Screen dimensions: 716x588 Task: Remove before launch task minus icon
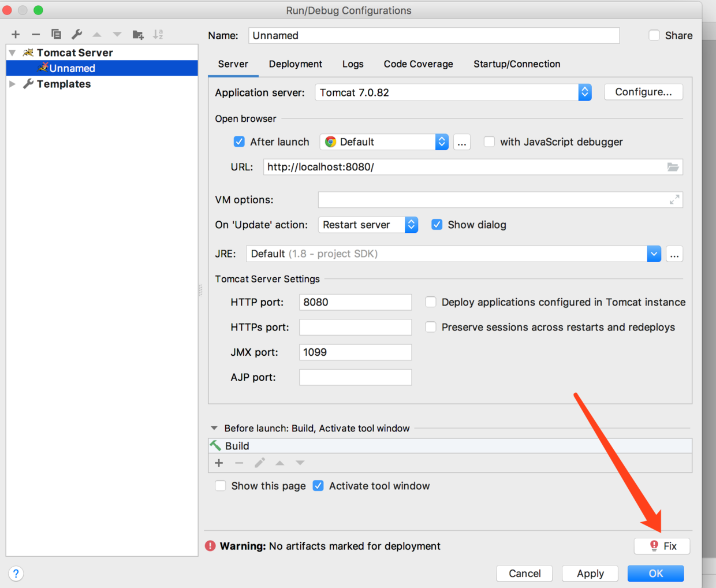[x=239, y=463]
